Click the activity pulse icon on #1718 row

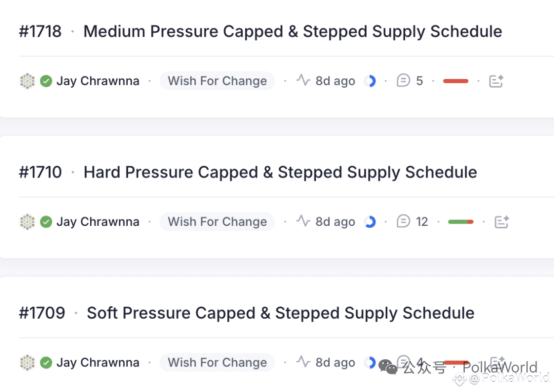click(x=303, y=80)
